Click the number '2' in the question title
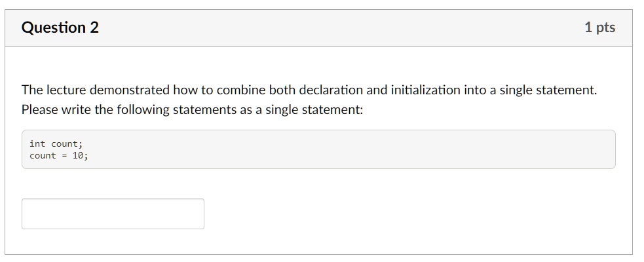The image size is (644, 262). coord(94,28)
